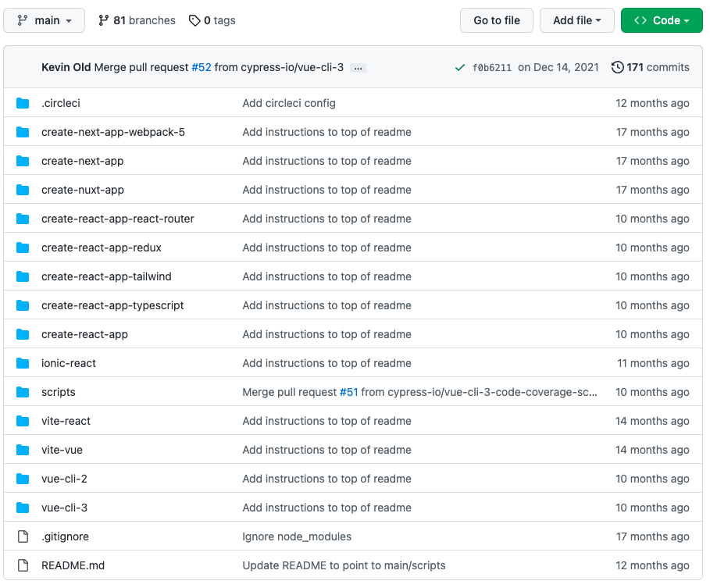The height and width of the screenshot is (588, 710).
Task: Open 'Ignore node_modules' commit message
Action: point(297,536)
